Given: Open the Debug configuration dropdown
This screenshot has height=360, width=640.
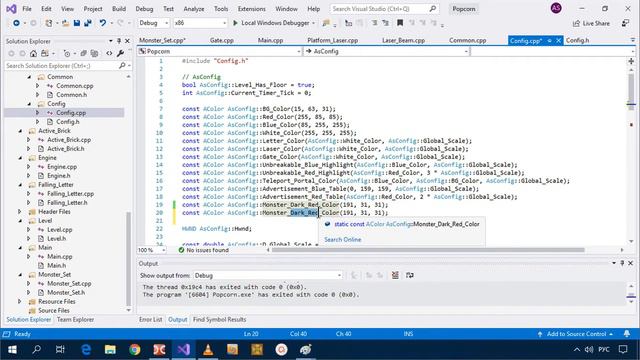Looking at the screenshot, I should (x=153, y=23).
